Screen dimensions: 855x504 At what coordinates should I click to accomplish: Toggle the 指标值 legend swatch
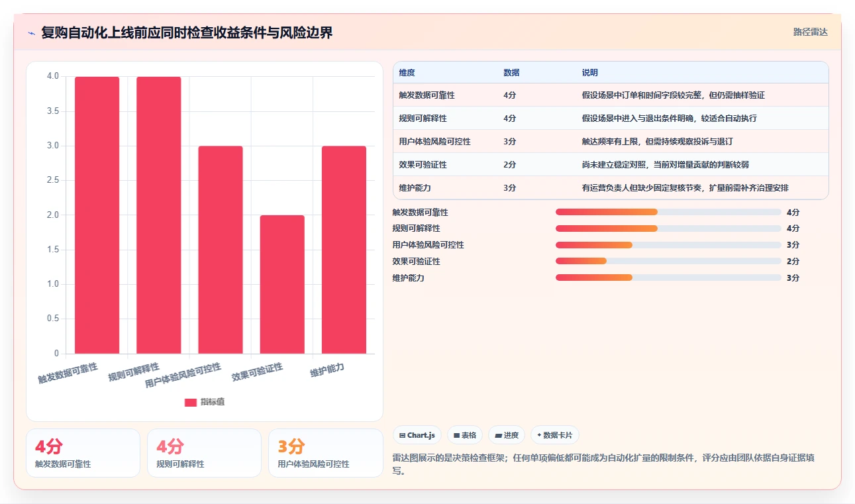tap(191, 402)
